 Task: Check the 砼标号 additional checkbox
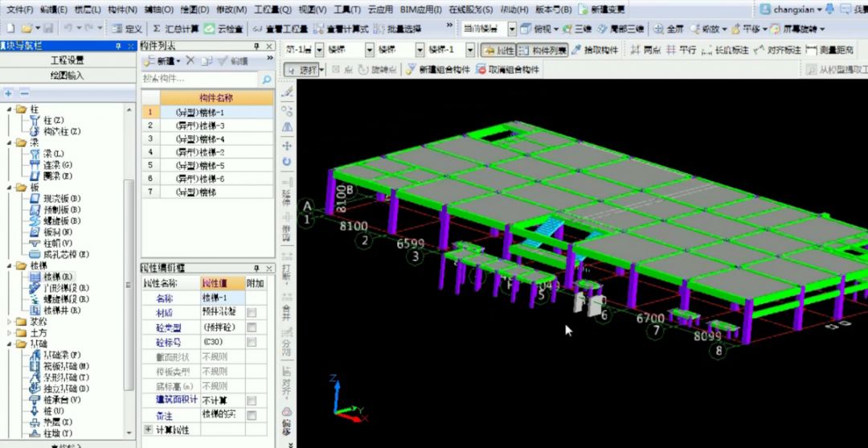click(252, 342)
